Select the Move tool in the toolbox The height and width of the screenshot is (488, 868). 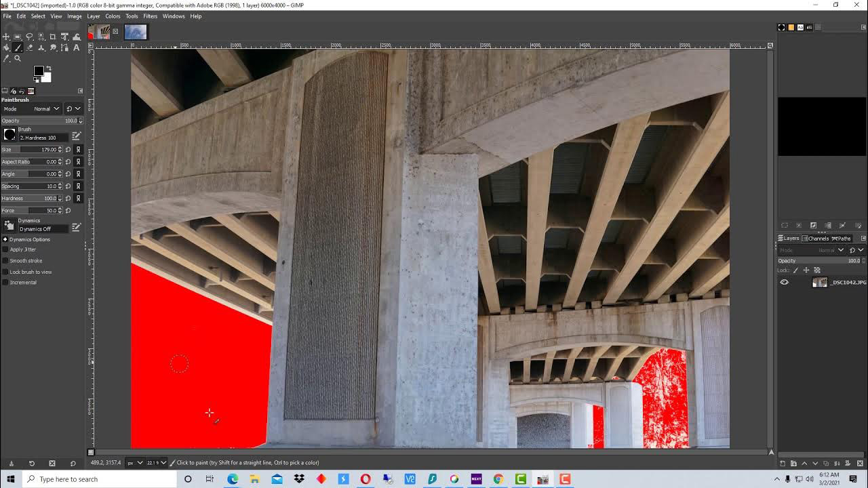pyautogui.click(x=6, y=37)
